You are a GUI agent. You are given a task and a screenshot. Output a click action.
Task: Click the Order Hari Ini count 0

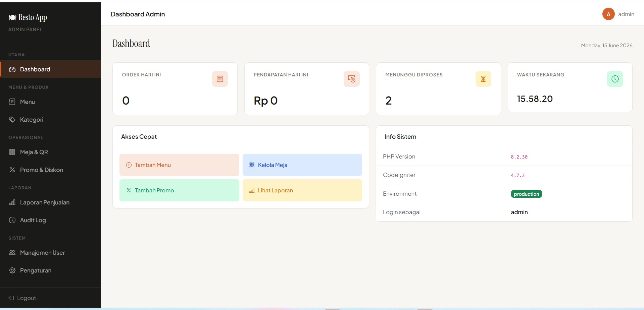click(x=126, y=101)
